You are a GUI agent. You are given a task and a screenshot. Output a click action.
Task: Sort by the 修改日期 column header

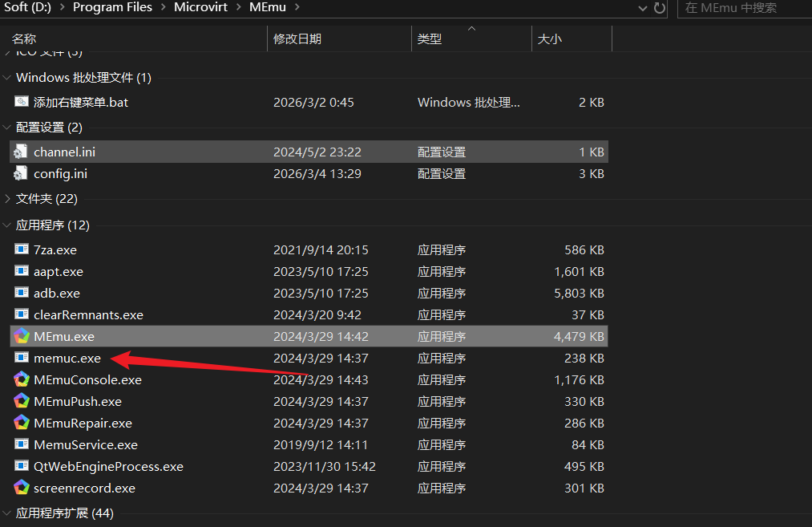point(297,39)
